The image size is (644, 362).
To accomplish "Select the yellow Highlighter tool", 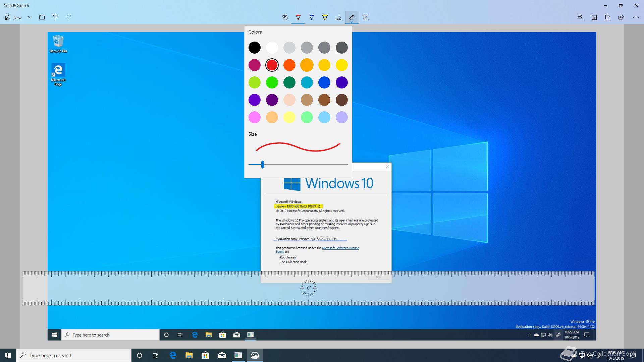I will coord(325,17).
